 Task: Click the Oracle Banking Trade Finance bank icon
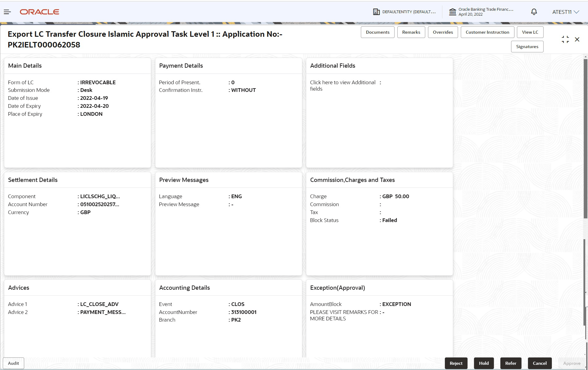coord(453,12)
